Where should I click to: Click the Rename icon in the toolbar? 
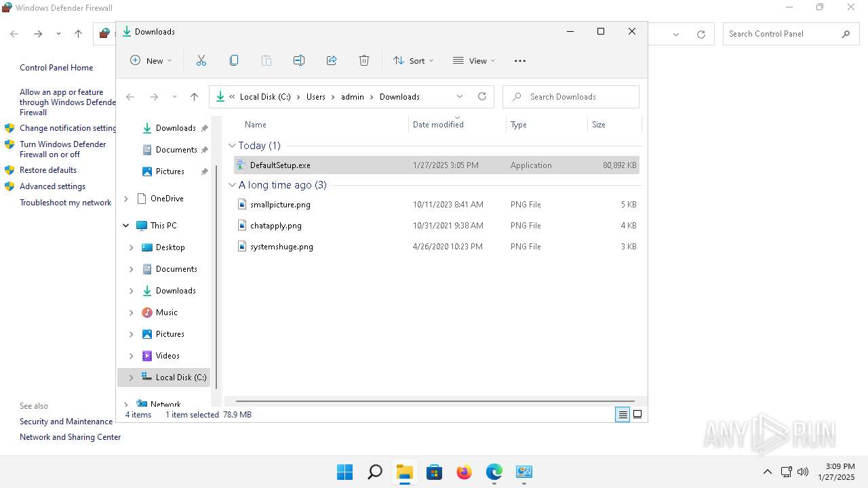click(299, 60)
